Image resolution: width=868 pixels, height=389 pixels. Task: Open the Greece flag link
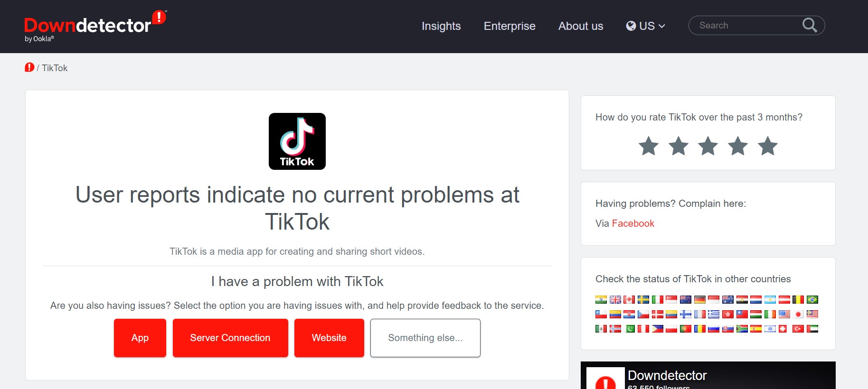tap(714, 314)
